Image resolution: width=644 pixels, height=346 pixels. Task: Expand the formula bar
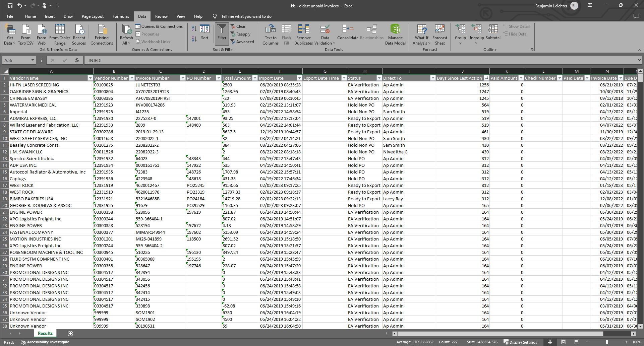point(639,60)
